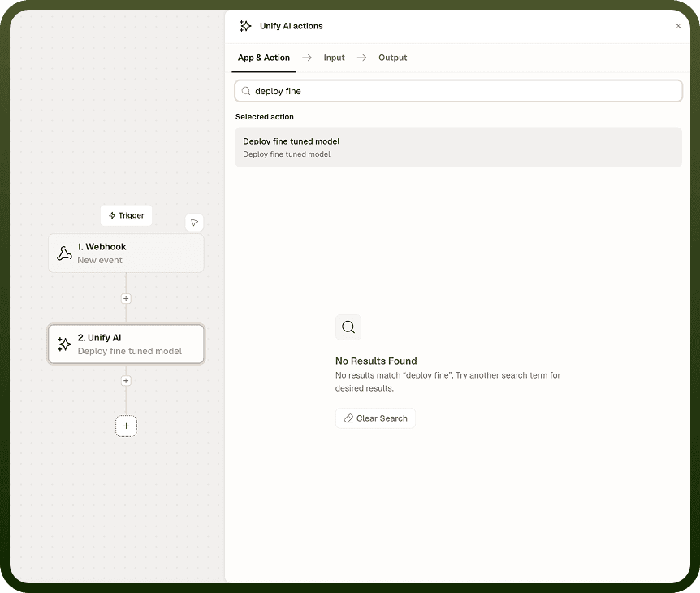
Task: Click the sparkle icon in the Unify AI node
Action: [x=64, y=344]
